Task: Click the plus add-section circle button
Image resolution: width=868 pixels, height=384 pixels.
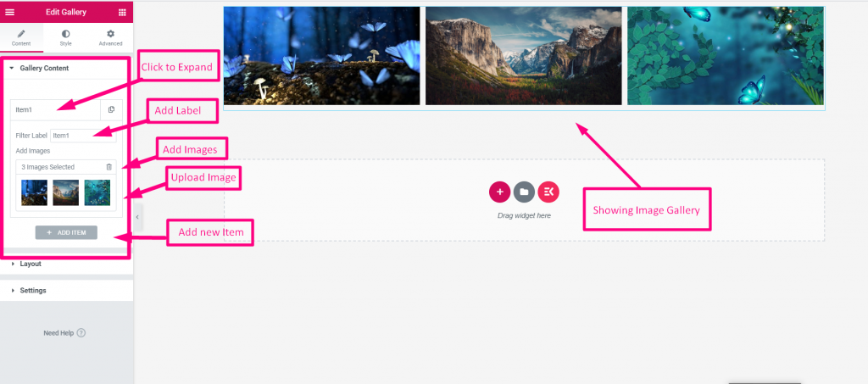Action: coord(499,192)
